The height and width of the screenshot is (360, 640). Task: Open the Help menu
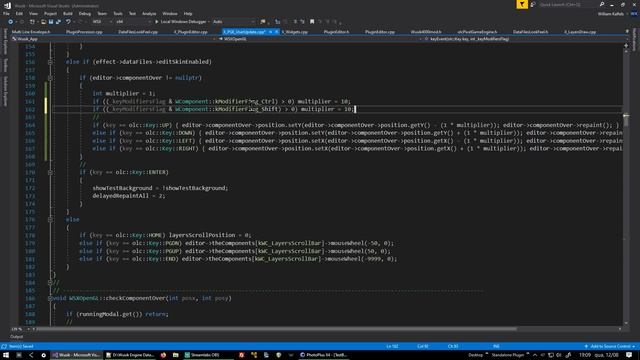188,13
